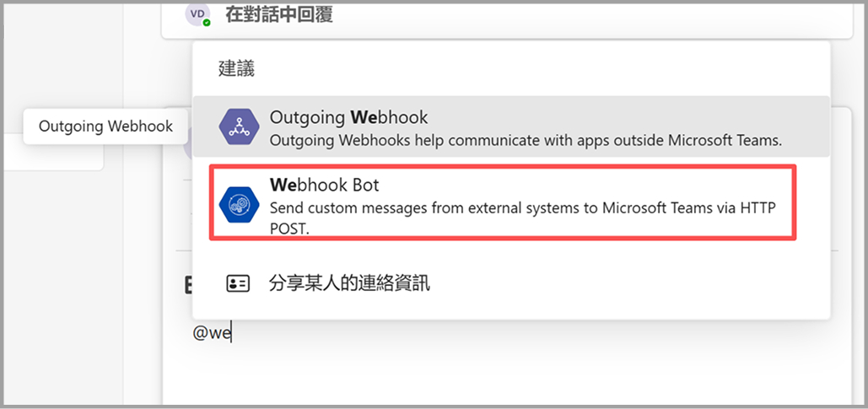Click the blank area right of 在對話中回覆

point(590,13)
